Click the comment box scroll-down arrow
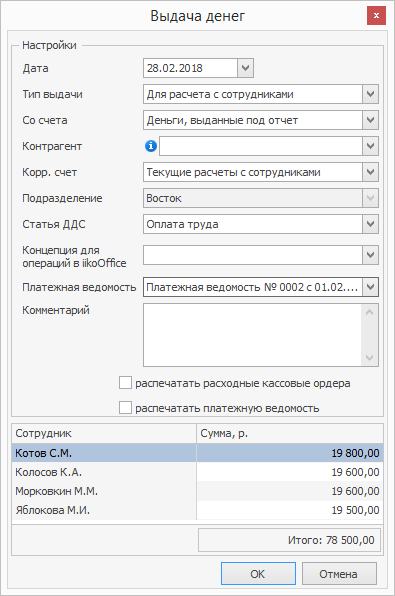395x596 pixels. click(x=370, y=358)
